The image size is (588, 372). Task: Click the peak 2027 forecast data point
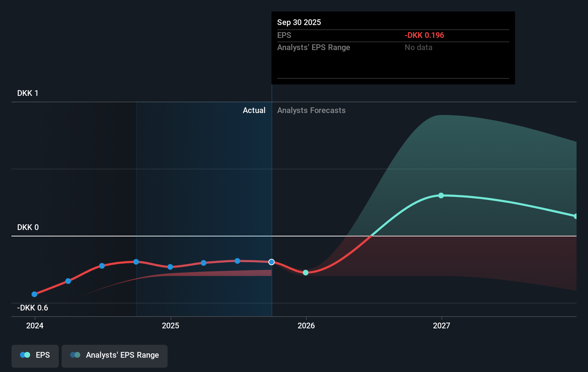pyautogui.click(x=442, y=195)
